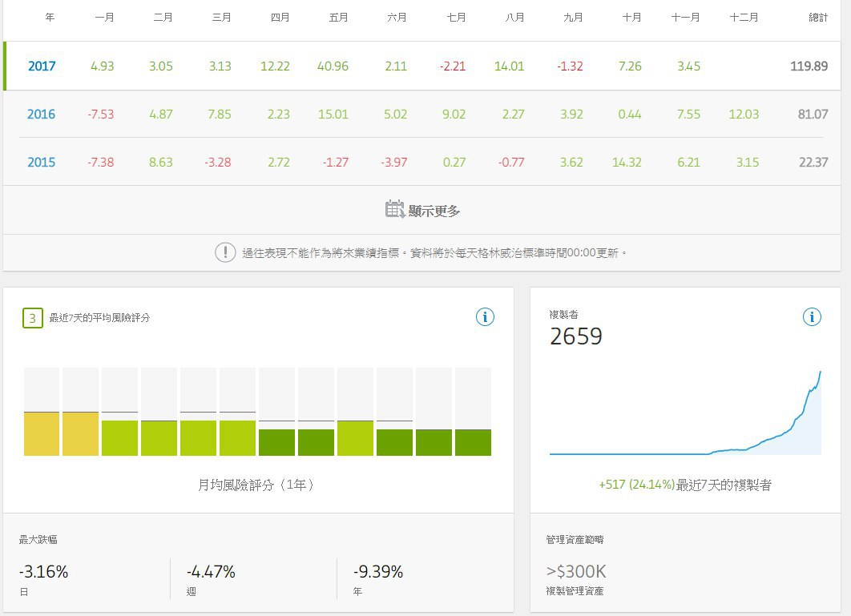Click the 五月 column header

338,18
